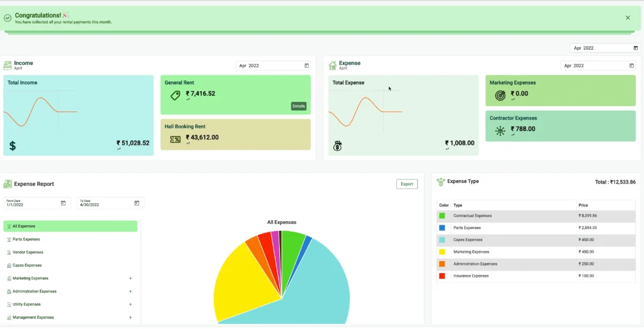Click the Expense Type header icon
The image size is (644, 329).
tap(441, 182)
